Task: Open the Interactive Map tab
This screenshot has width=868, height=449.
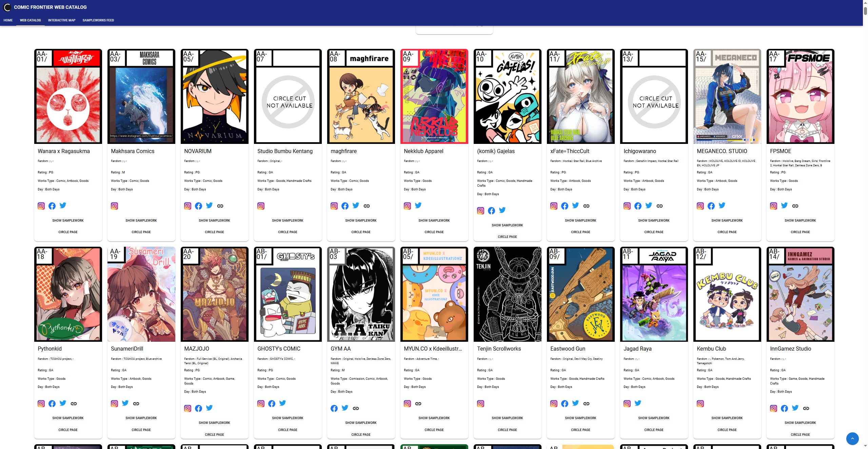Action: click(x=62, y=20)
